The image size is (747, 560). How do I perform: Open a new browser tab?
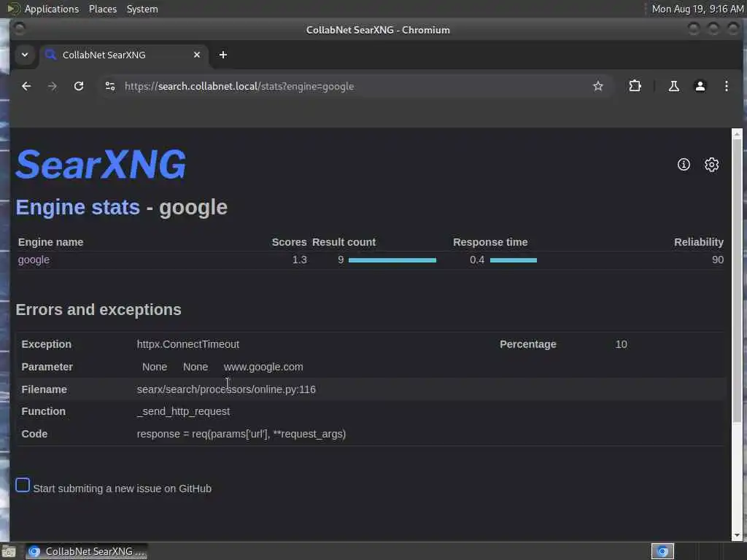coord(223,55)
